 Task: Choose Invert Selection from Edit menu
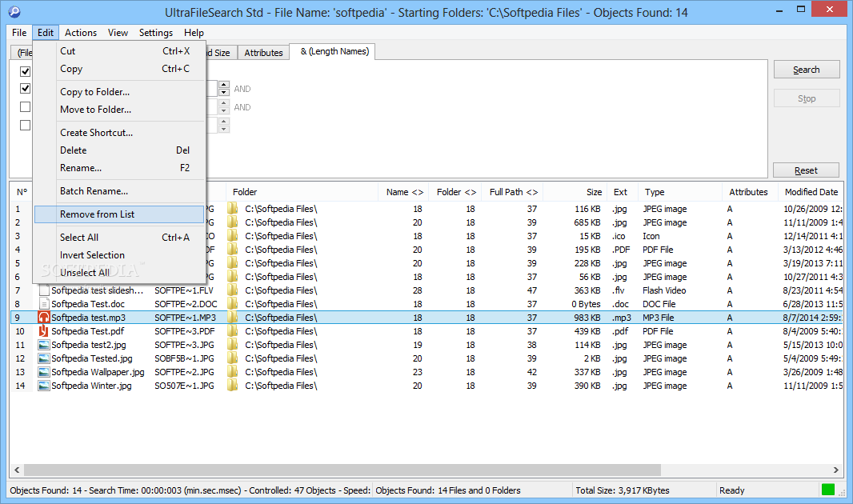click(119, 255)
